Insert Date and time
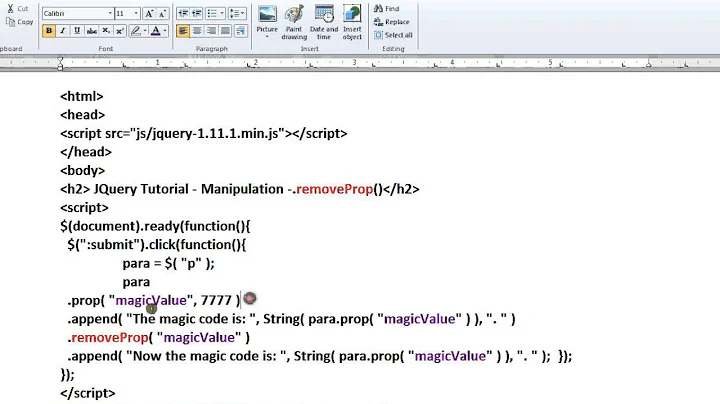 click(324, 22)
